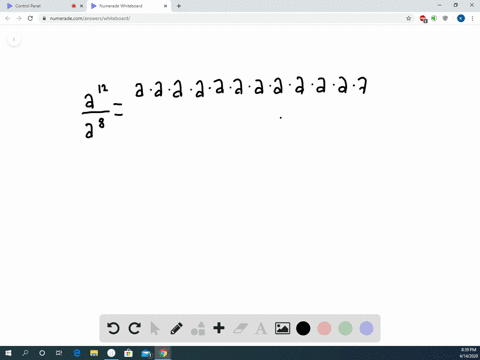480x360 pixels.
Task: Open a new browser tab
Action: (x=179, y=6)
